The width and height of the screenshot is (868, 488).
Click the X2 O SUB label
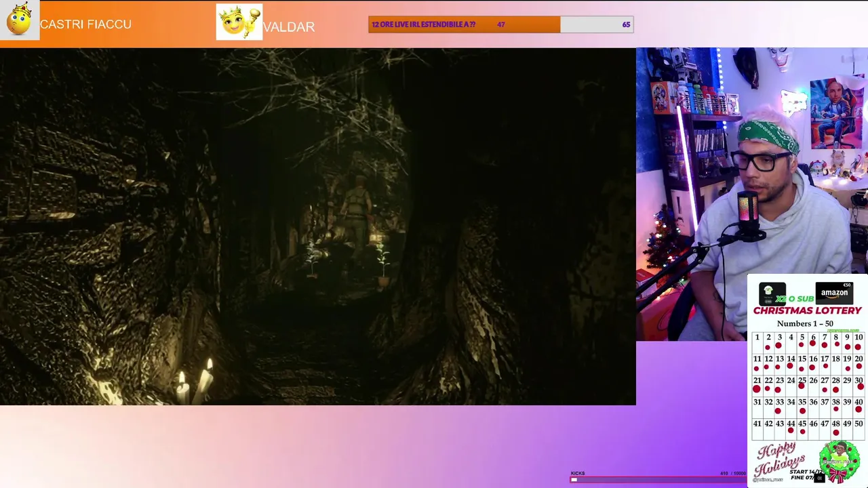(x=795, y=299)
